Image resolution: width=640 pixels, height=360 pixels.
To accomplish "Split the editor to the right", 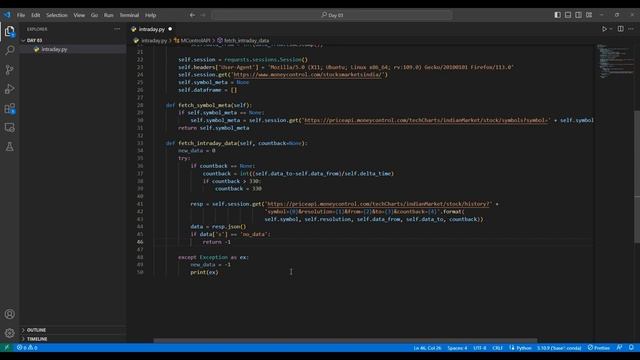I will (x=620, y=29).
